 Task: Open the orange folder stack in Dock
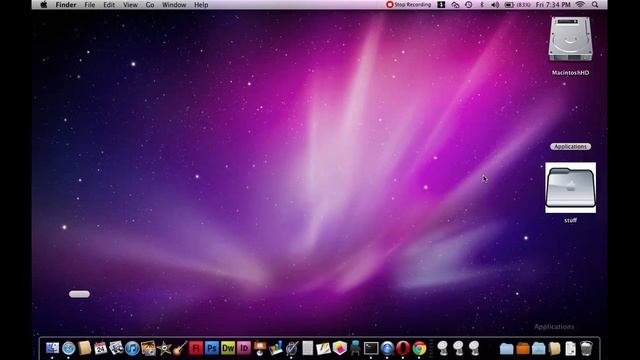pos(522,349)
